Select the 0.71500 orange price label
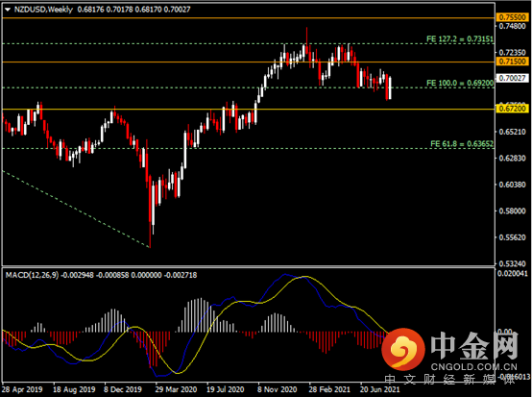 pos(513,62)
